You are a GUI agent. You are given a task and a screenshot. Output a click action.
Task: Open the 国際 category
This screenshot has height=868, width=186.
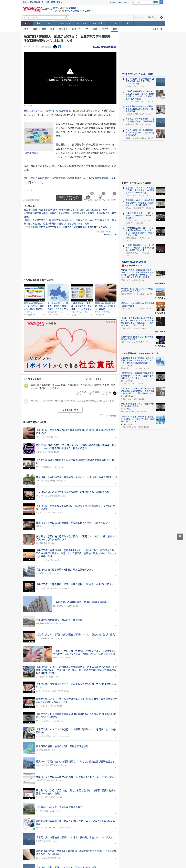pos(44,29)
